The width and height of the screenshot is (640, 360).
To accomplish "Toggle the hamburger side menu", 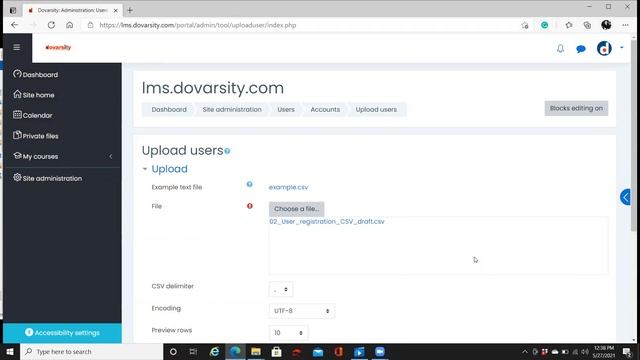I will coord(16,47).
